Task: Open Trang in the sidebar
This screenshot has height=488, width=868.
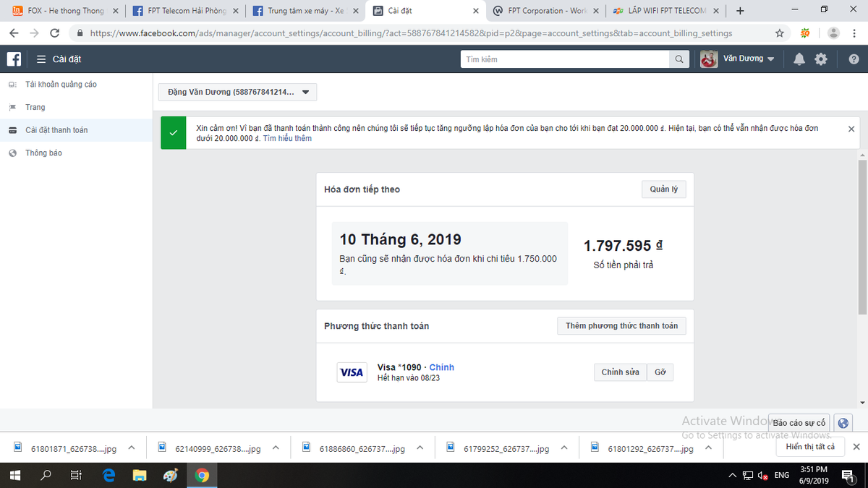Action: [x=35, y=108]
